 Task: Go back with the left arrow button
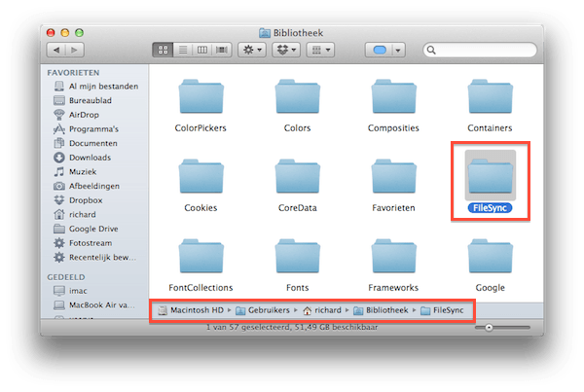click(56, 50)
